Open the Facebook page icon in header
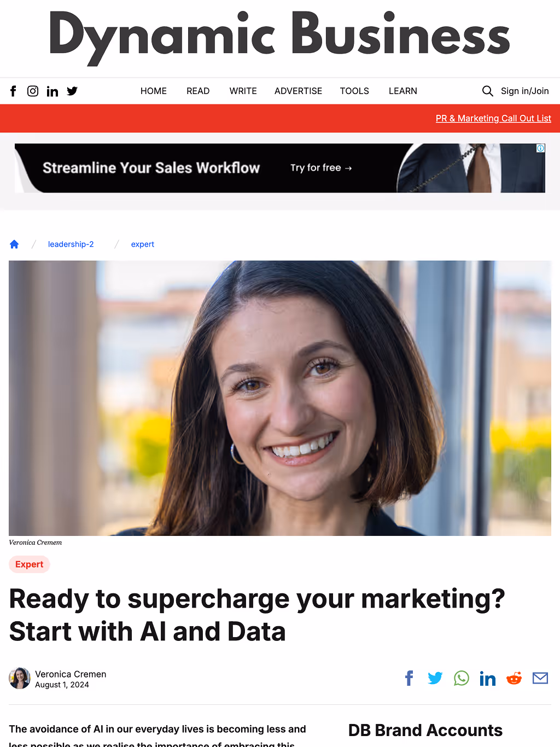Image resolution: width=560 pixels, height=747 pixels. click(x=14, y=91)
